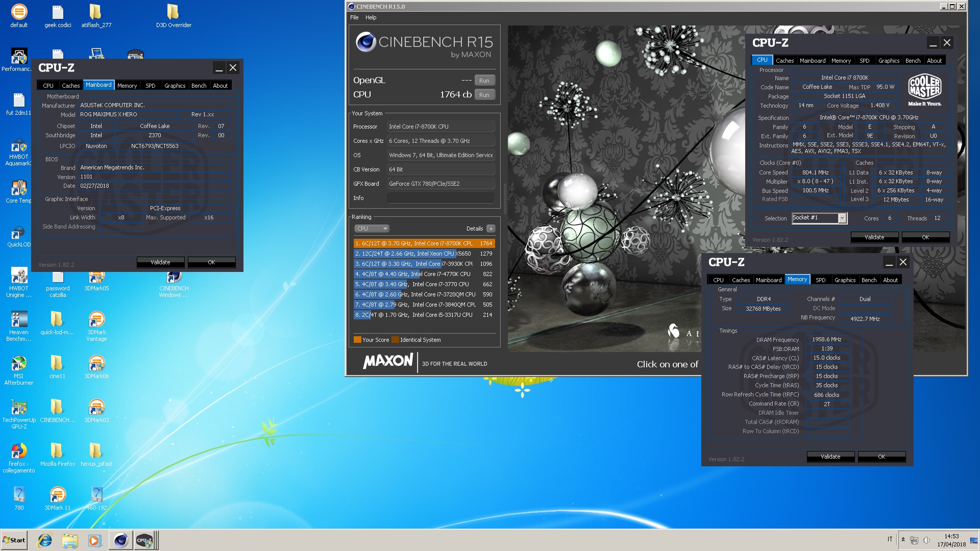Open Mainboard tab in memory CPU-Z window
Viewport: 980px width, 551px height.
point(768,280)
